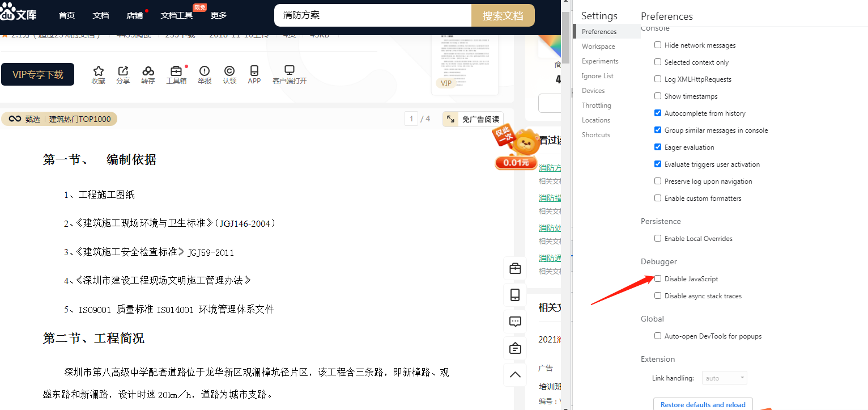Toggle Eager evaluation checkbox
This screenshot has width=868, height=410.
(x=658, y=147)
